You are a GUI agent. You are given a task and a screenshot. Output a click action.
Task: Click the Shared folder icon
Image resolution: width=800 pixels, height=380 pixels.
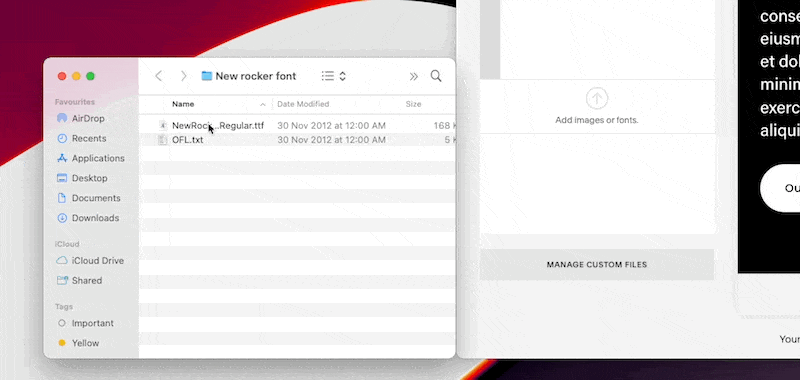tap(62, 281)
